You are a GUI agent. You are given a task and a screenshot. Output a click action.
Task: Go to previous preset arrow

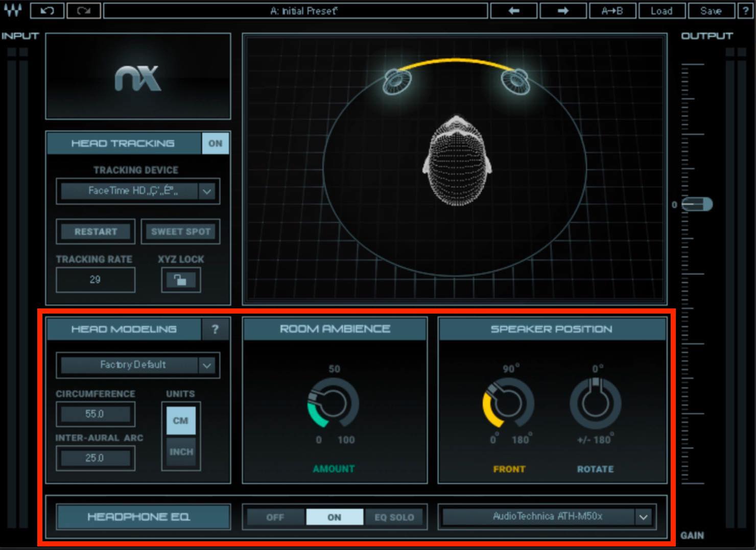513,10
